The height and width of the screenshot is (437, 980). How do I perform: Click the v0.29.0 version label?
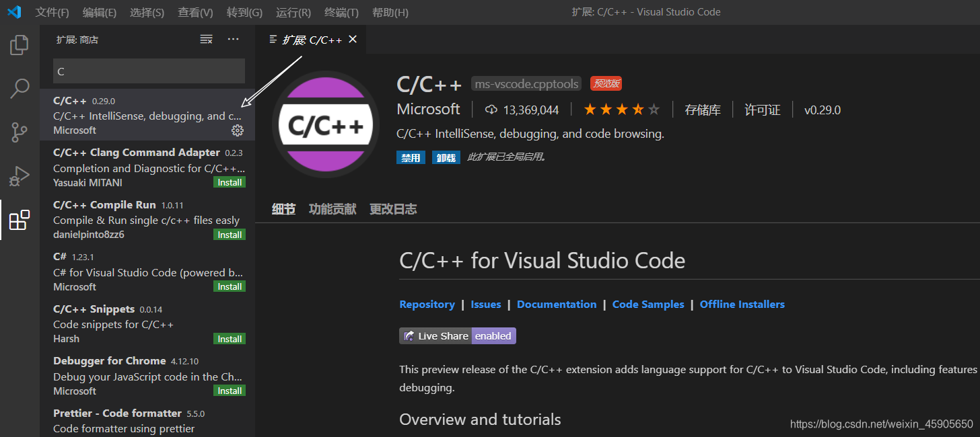click(x=823, y=110)
